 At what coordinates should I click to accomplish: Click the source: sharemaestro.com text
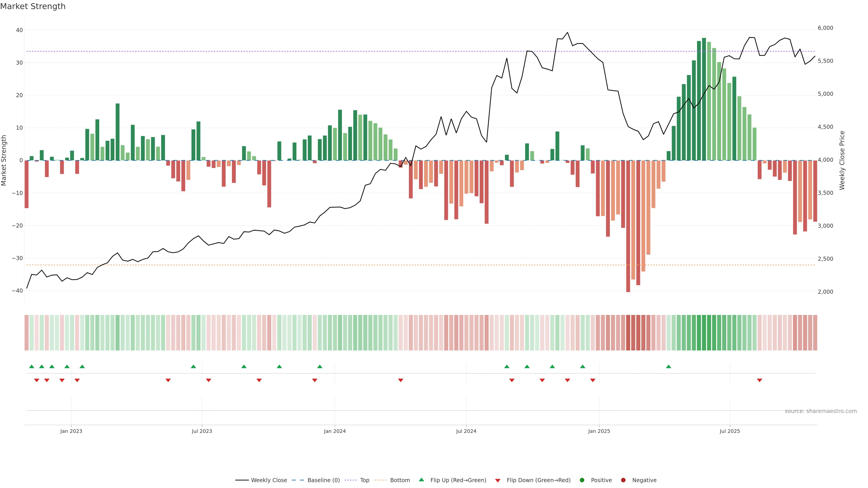821,411
